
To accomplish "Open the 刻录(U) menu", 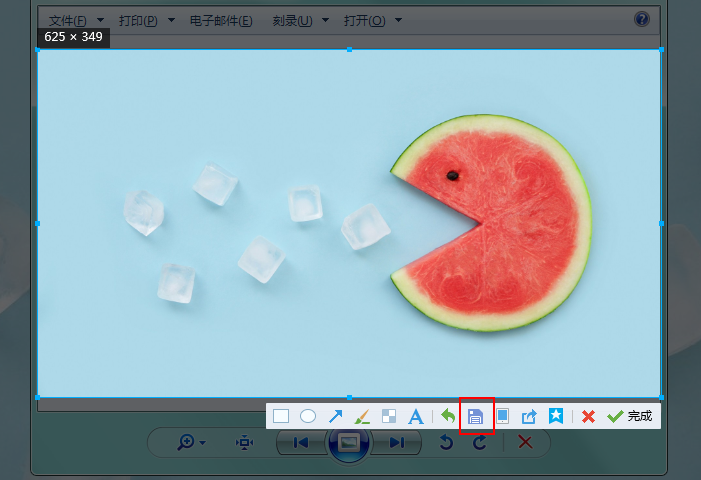I will click(292, 21).
